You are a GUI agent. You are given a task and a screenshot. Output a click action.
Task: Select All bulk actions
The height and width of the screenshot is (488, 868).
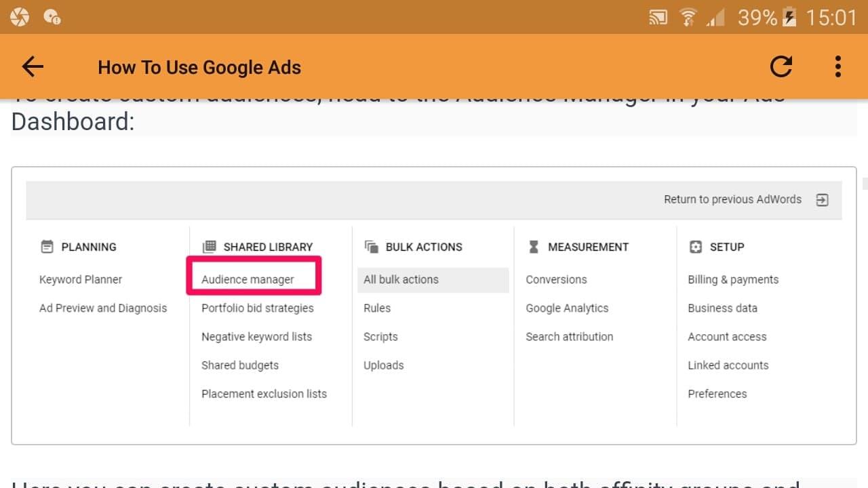pyautogui.click(x=433, y=279)
